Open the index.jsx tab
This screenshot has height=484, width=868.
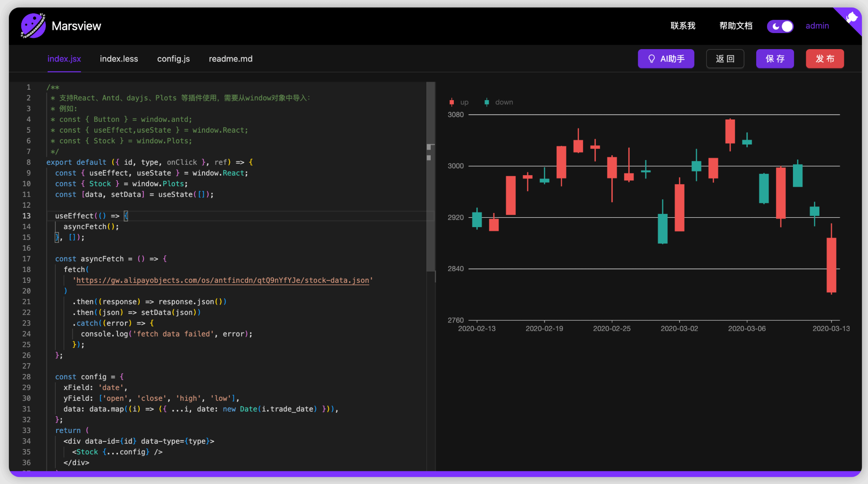[64, 59]
